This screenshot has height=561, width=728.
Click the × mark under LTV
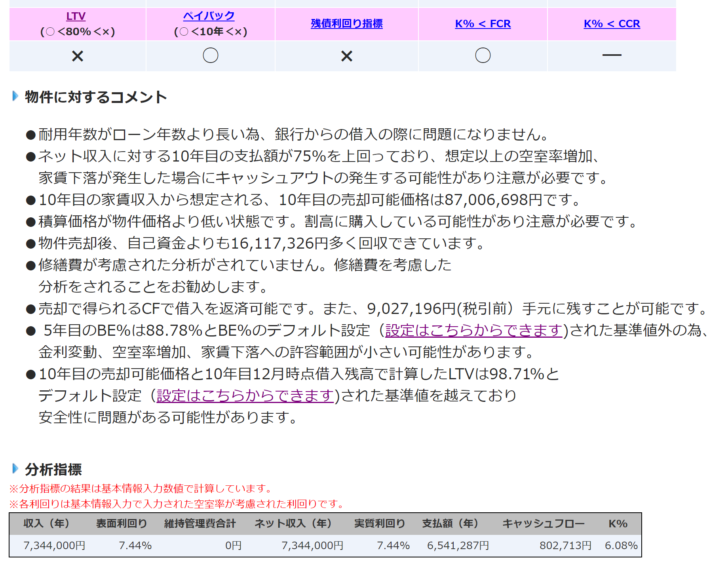point(78,56)
